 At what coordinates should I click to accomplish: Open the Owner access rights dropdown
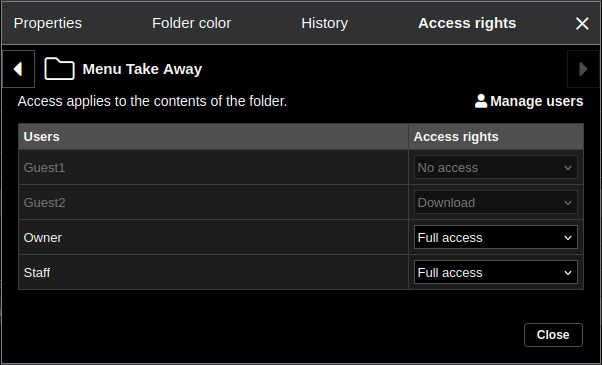point(496,237)
